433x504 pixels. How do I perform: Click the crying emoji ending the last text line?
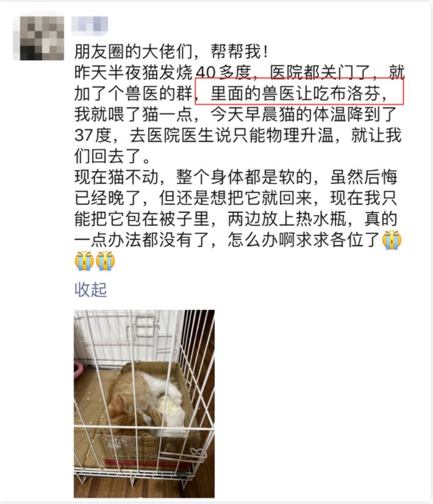click(x=392, y=240)
